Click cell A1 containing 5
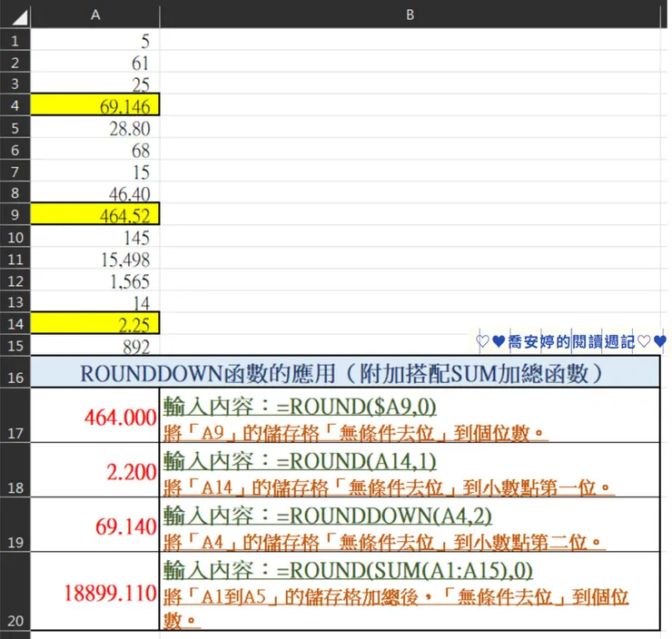This screenshot has width=672, height=639. coord(95,40)
